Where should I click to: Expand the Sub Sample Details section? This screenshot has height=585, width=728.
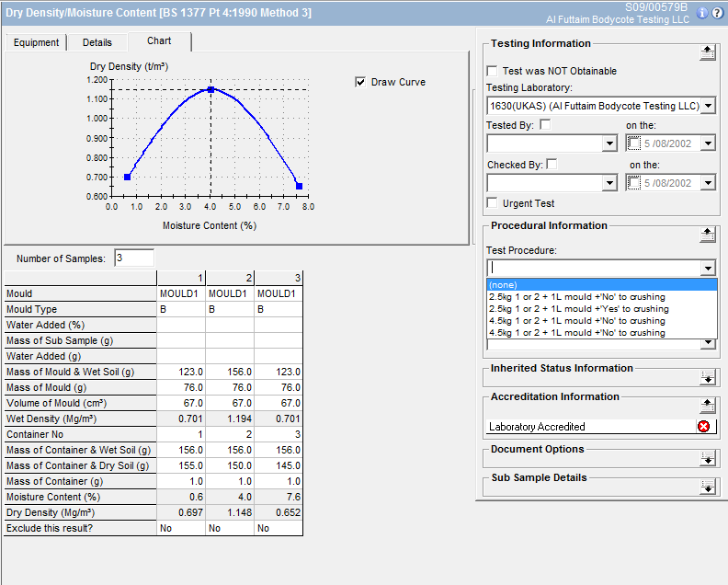[x=707, y=487]
